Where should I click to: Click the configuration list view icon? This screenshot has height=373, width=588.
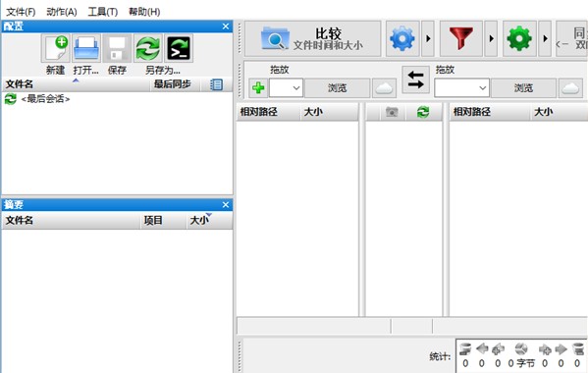pyautogui.click(x=216, y=84)
